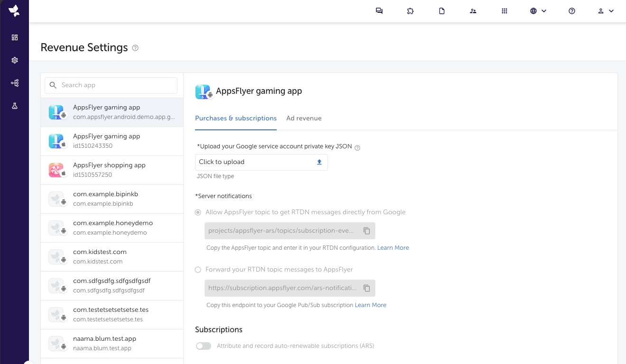Click the projects/appsflyer-ars topic field
This screenshot has width=626, height=364.
290,231
